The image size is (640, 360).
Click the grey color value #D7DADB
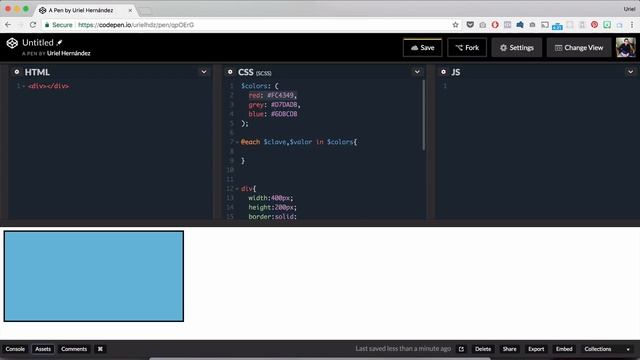click(284, 105)
